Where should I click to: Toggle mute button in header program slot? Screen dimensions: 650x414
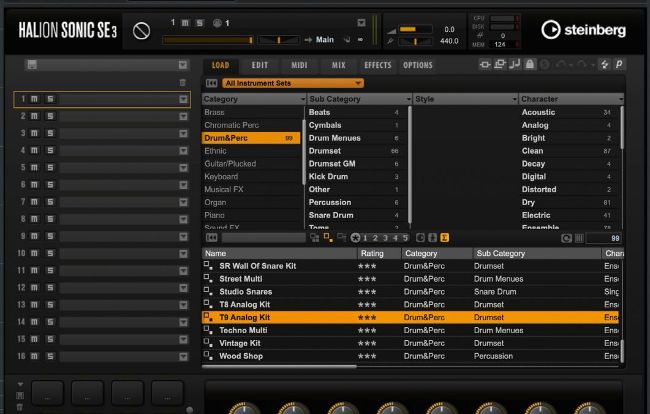click(185, 23)
